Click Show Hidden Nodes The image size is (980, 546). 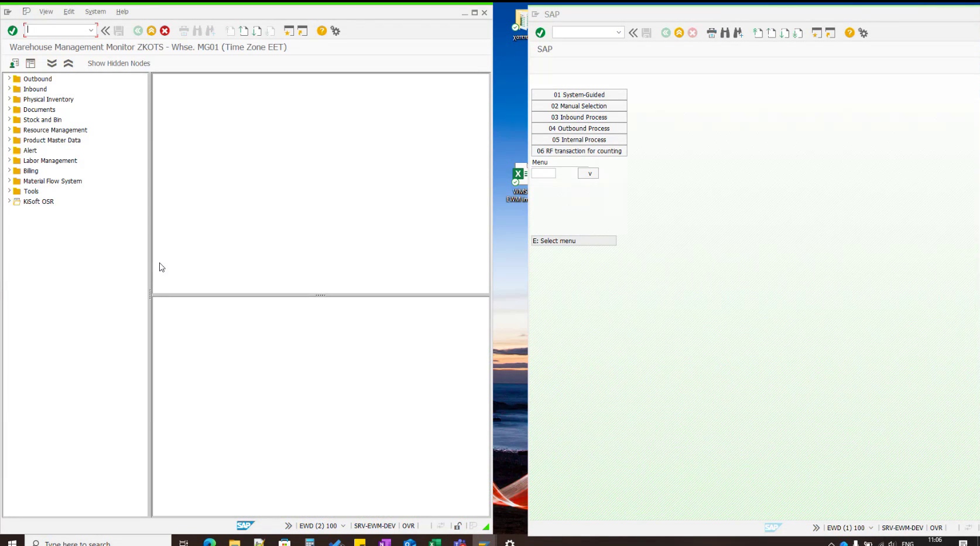coord(118,63)
